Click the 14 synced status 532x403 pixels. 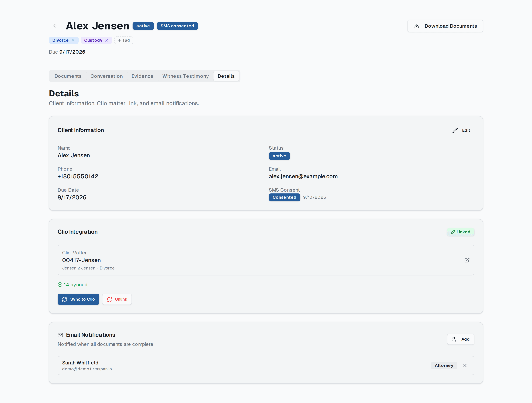tap(72, 285)
